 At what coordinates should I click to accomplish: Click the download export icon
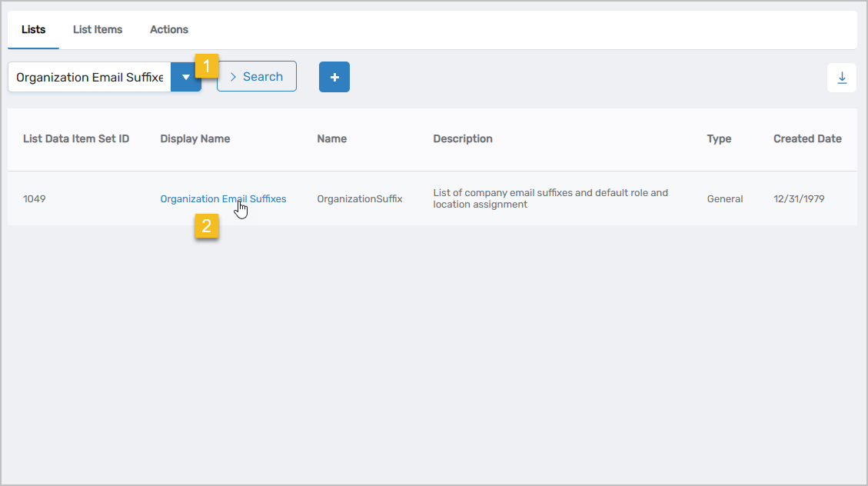(x=842, y=78)
